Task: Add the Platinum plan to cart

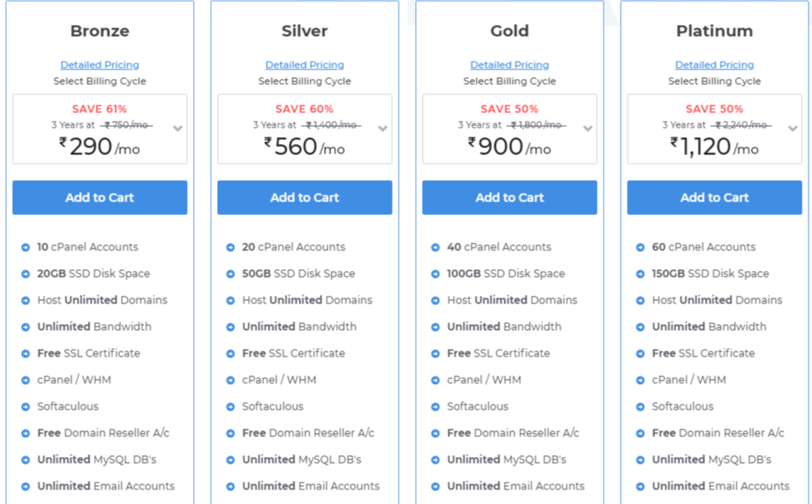Action: 714,197
